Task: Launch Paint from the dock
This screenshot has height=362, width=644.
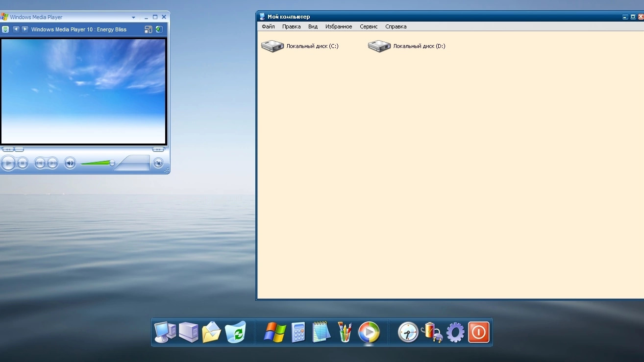Action: (x=345, y=332)
